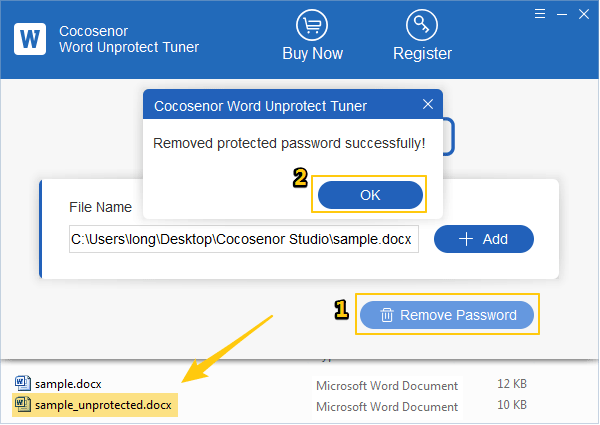
Task: Click the Cocosenor W logo icon
Action: [30, 39]
